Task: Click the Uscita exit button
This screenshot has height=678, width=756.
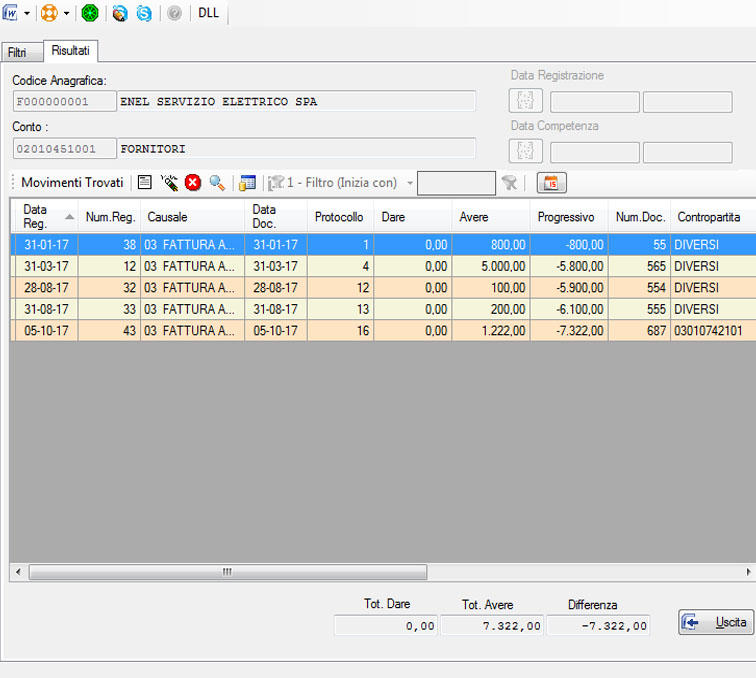Action: pos(716,622)
